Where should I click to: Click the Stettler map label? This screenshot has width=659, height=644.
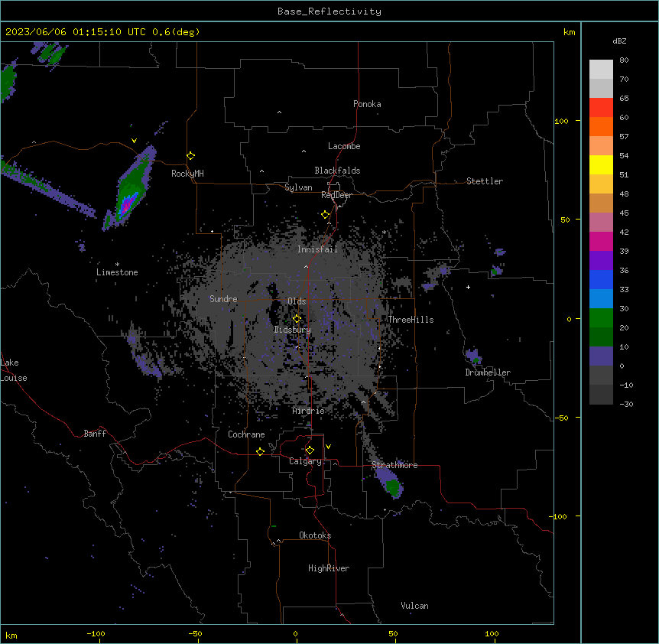tap(485, 181)
